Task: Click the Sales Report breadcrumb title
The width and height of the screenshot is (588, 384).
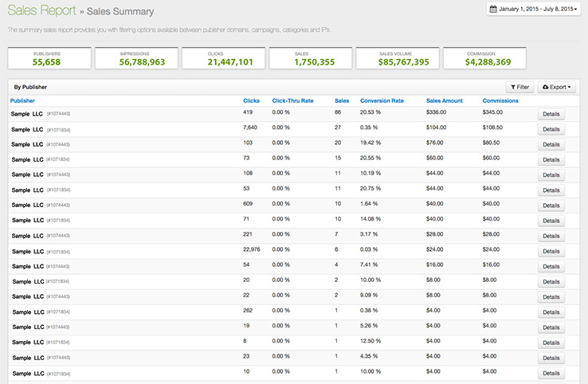Action: click(41, 10)
